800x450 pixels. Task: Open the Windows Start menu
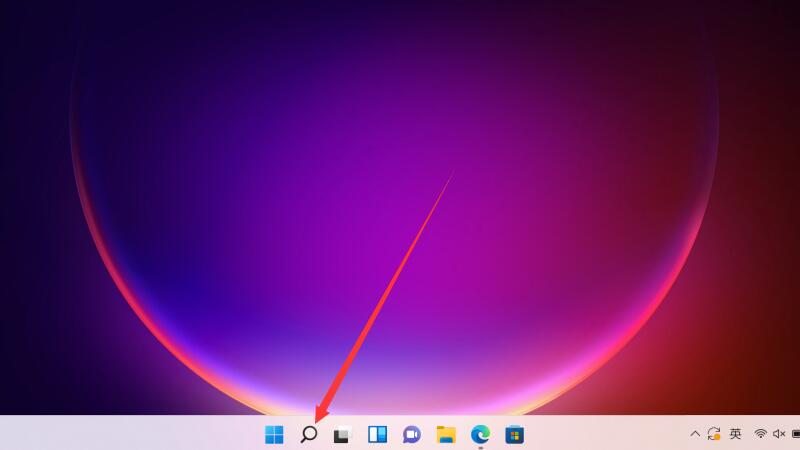click(x=274, y=434)
